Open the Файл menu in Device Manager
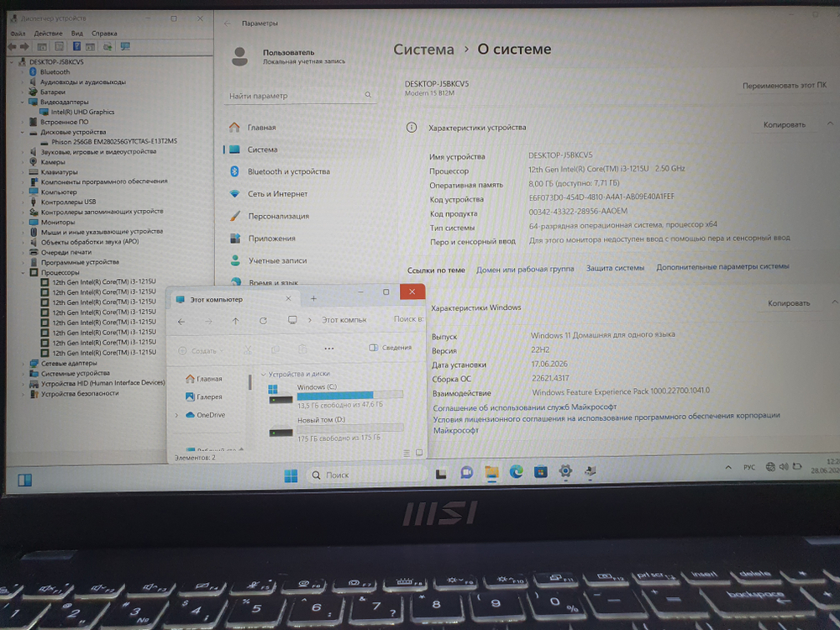 click(x=17, y=34)
